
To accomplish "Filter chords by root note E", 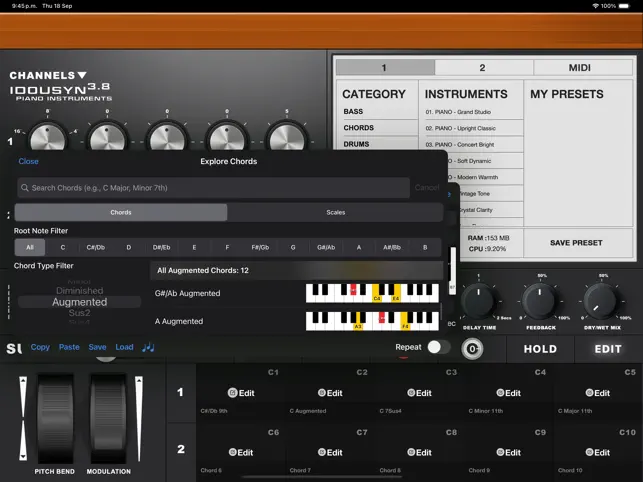I will tap(194, 247).
